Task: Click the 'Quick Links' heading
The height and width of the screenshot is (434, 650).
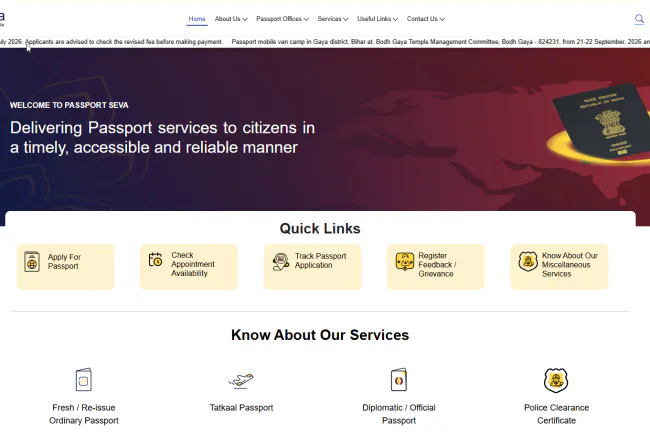Action: [x=320, y=228]
